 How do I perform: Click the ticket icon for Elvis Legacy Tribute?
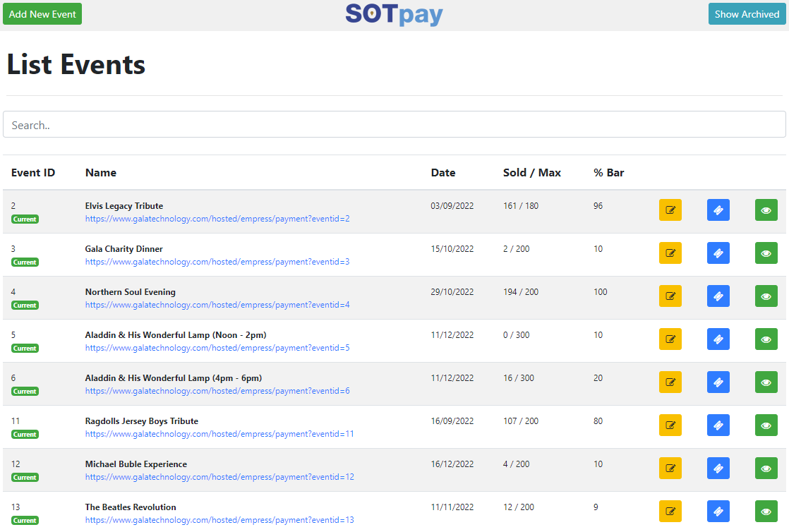pos(718,210)
